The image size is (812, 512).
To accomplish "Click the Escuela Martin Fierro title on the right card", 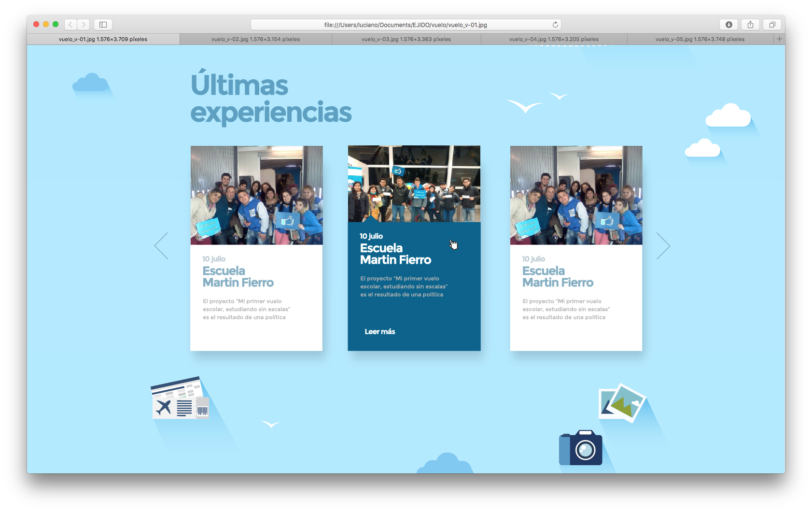I will tap(558, 277).
